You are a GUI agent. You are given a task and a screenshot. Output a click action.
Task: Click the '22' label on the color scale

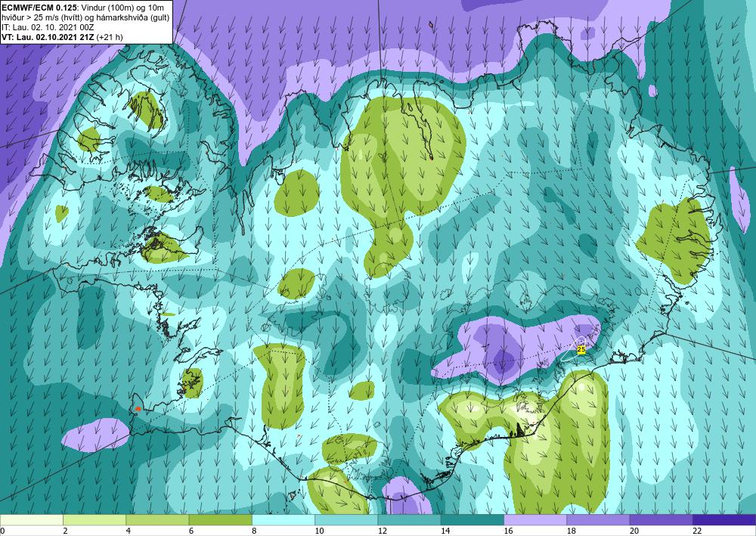pos(697,531)
